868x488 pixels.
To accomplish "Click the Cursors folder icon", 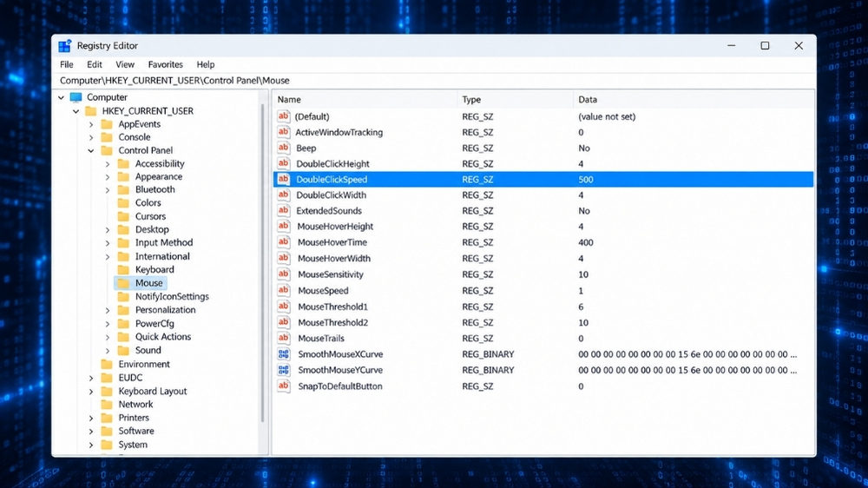I will point(123,216).
